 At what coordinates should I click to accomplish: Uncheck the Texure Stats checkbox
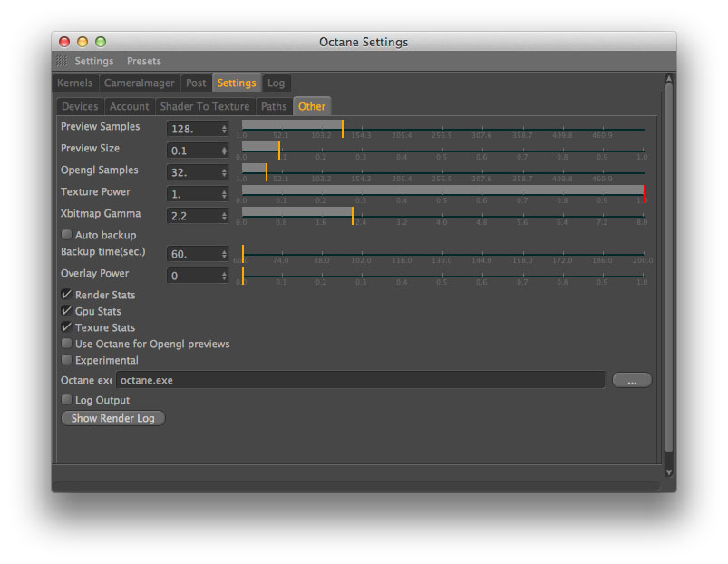pos(66,326)
